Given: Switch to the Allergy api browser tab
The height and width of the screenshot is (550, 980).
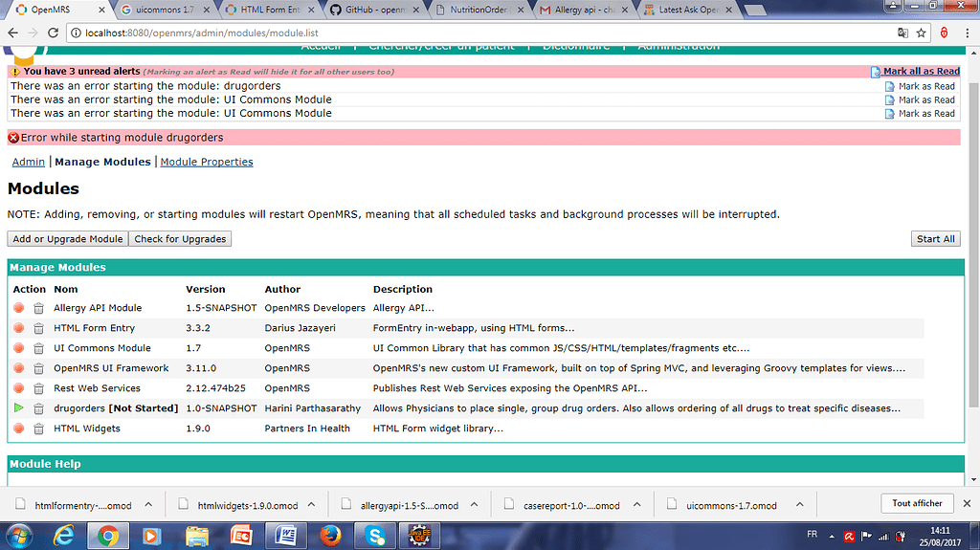Looking at the screenshot, I should click(x=580, y=10).
